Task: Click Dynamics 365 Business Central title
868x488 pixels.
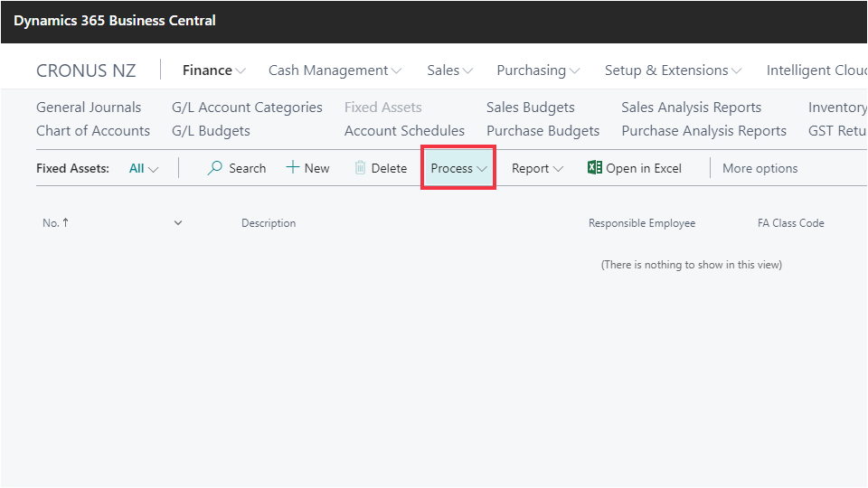Action: click(115, 21)
